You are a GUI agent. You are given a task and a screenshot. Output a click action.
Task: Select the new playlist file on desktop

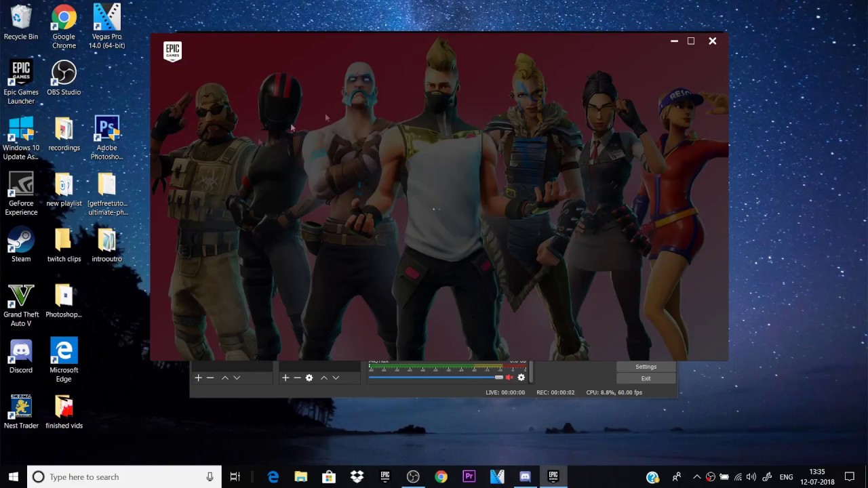pyautogui.click(x=64, y=190)
